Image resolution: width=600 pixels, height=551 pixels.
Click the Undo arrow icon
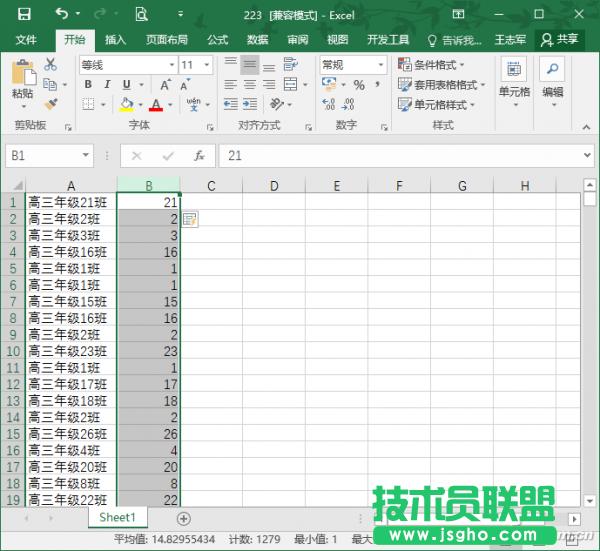[x=62, y=14]
